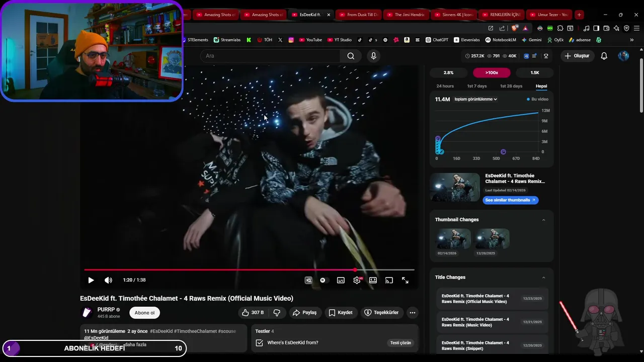Open the Brave wallet icon
This screenshot has width=644, height=362.
pyautogui.click(x=606, y=28)
